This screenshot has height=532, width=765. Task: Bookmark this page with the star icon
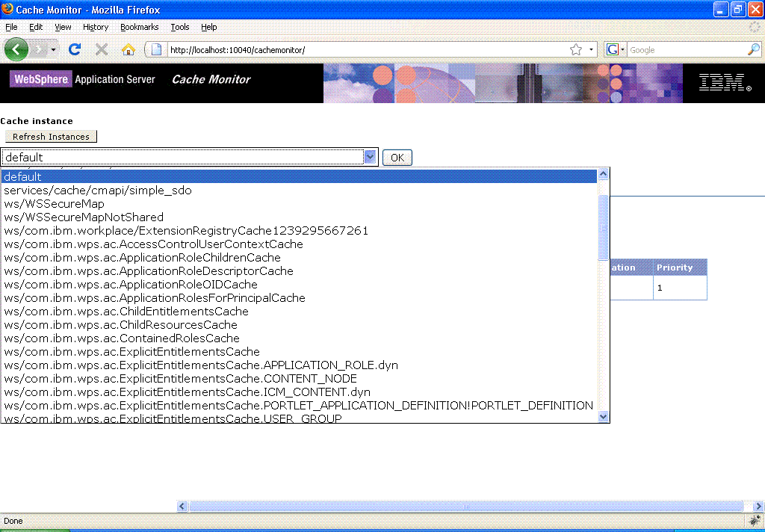pyautogui.click(x=576, y=50)
